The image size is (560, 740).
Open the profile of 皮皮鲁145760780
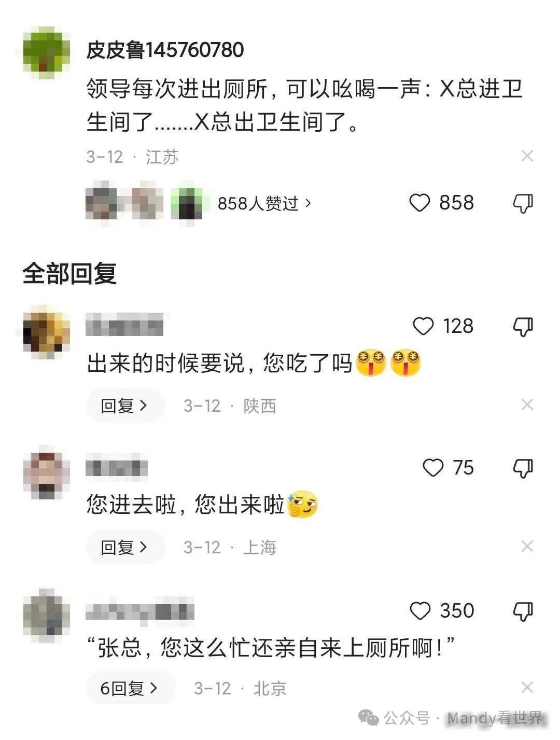[x=165, y=50]
